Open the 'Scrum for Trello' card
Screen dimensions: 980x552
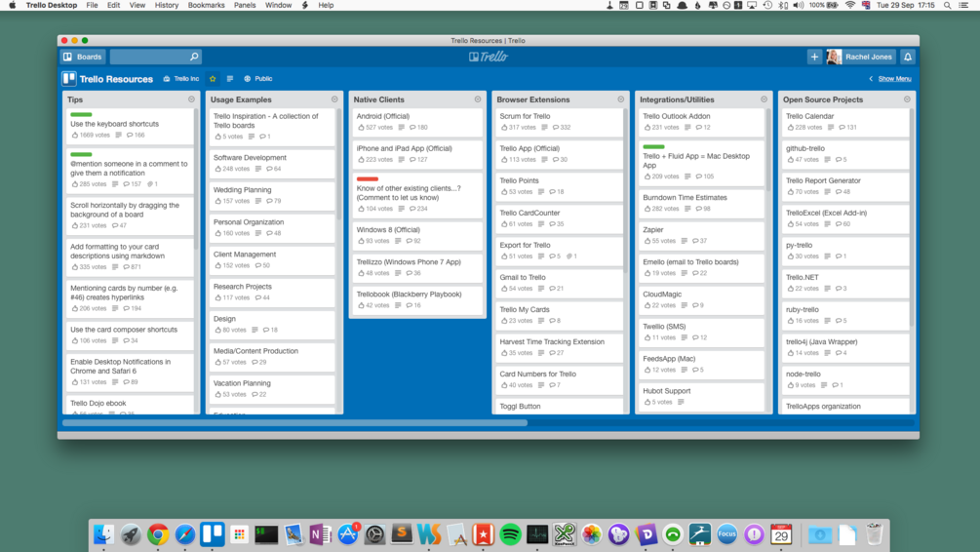(x=559, y=122)
